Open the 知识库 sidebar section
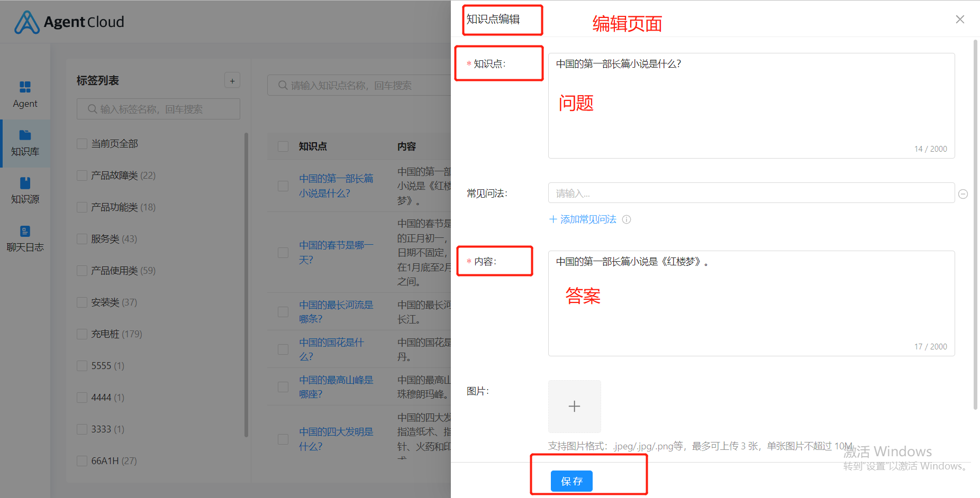Screen dimensions: 980x498 25,143
